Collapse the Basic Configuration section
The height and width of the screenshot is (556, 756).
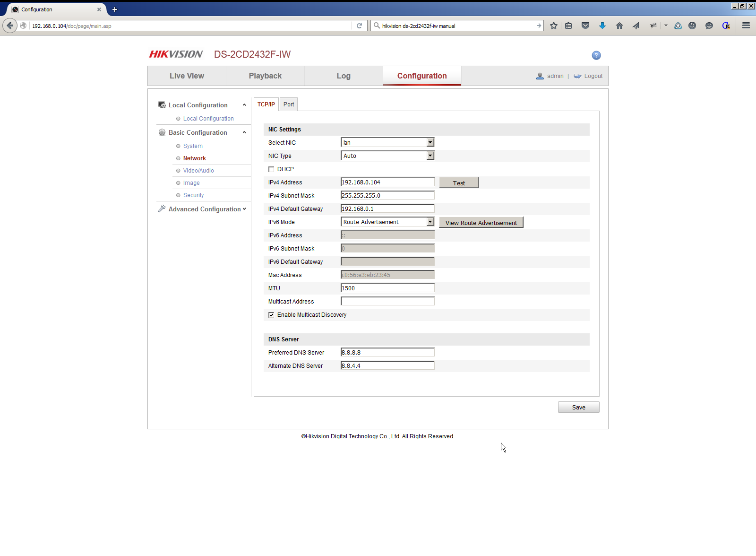pyautogui.click(x=244, y=132)
